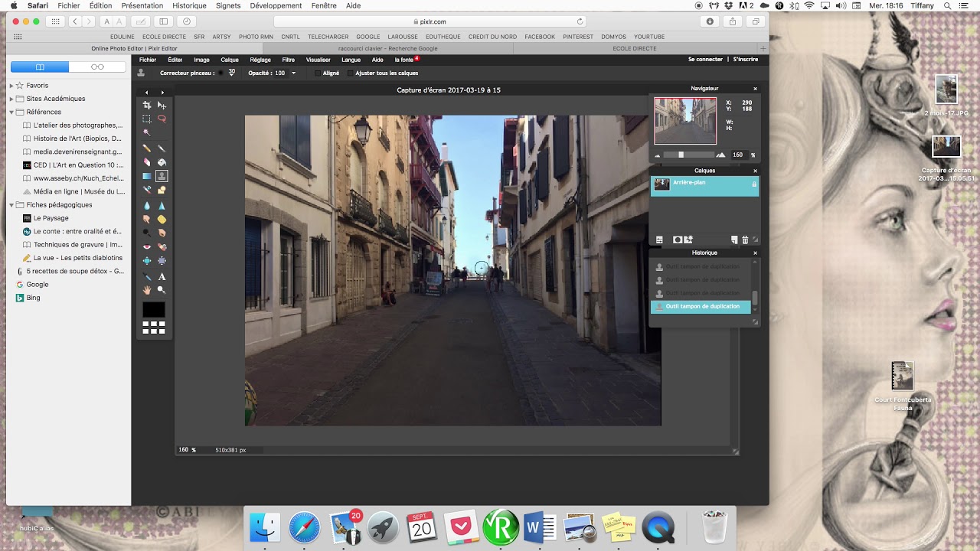The image size is (980, 551).
Task: Open Finder from the Dock
Action: (x=266, y=527)
